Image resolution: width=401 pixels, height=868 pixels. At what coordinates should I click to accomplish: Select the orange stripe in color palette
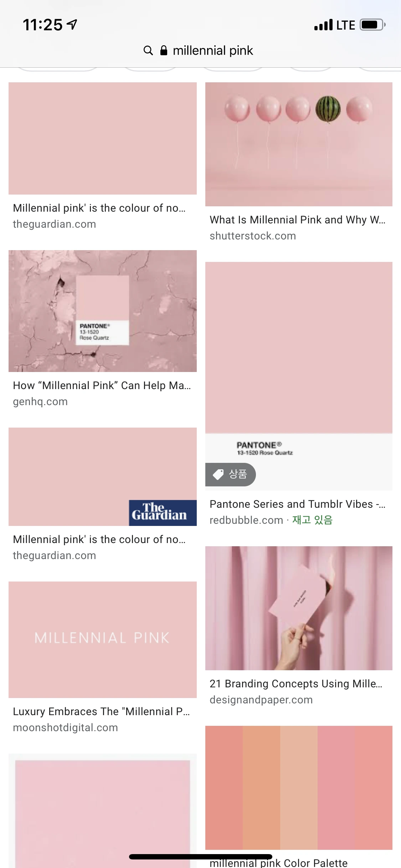point(261,787)
